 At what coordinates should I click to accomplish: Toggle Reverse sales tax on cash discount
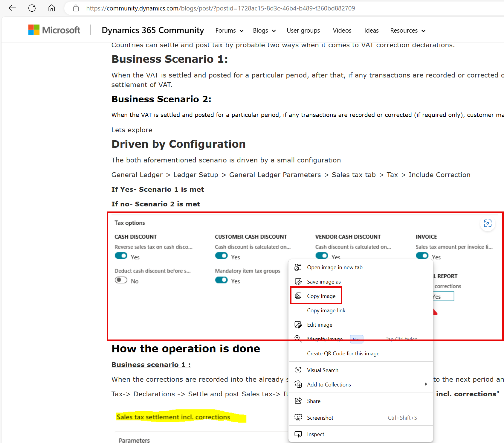click(x=121, y=256)
